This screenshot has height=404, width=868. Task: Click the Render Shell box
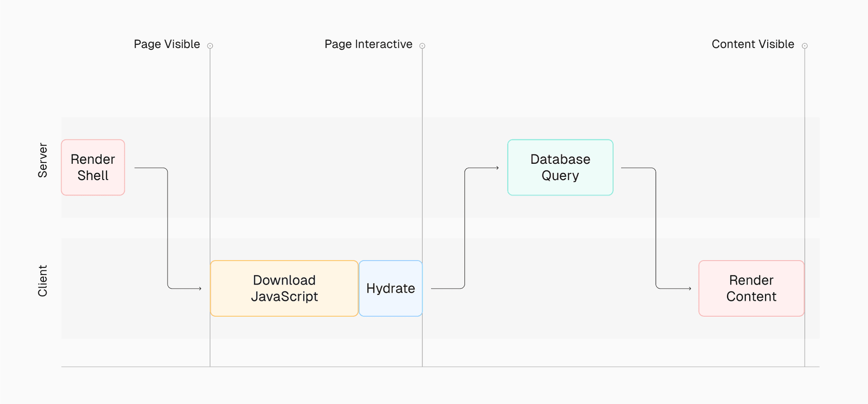93,167
